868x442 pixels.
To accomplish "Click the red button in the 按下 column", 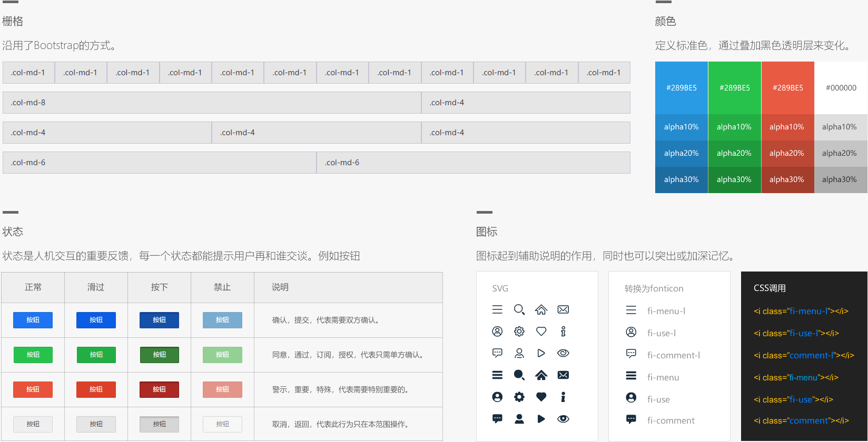I will pyautogui.click(x=159, y=389).
